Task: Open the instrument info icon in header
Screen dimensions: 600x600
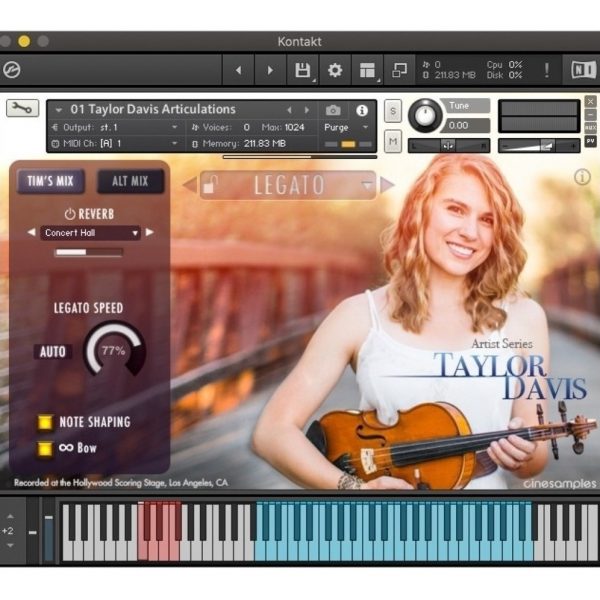Action: 362,111
